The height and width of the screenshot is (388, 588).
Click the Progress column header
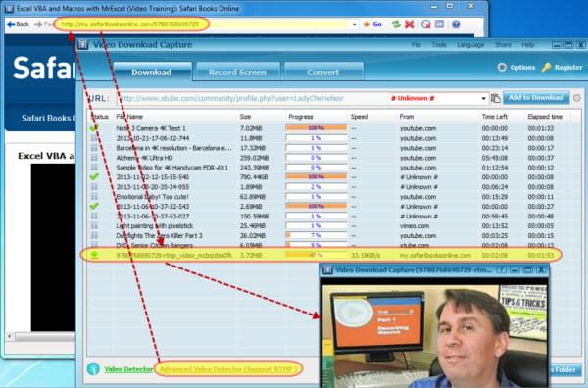click(301, 117)
